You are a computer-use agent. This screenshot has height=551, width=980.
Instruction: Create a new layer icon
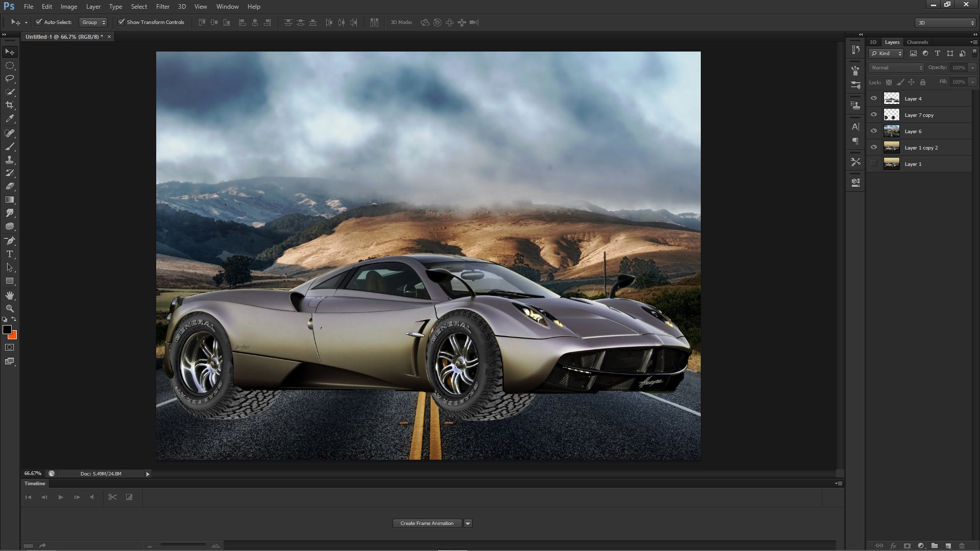click(x=948, y=545)
